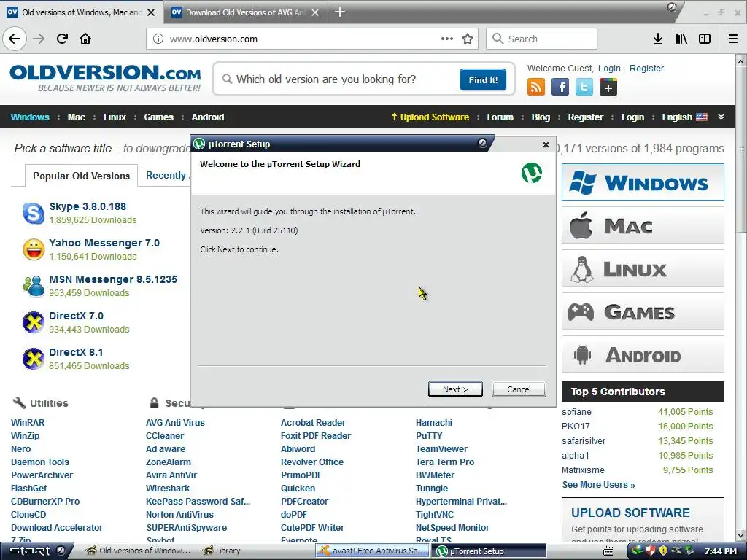Click the Start button on taskbar
This screenshot has width=747, height=560.
(x=36, y=551)
